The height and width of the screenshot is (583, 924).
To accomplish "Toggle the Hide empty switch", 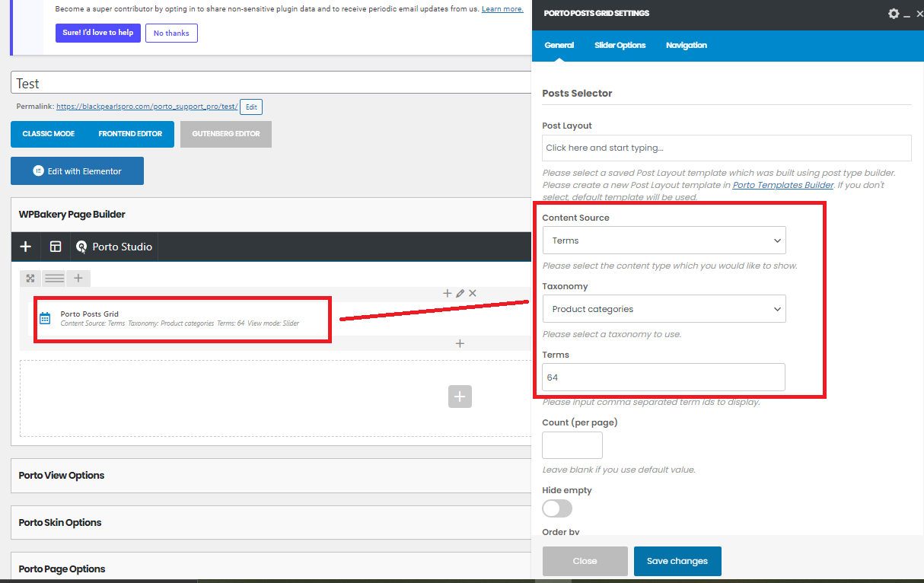I will pos(557,508).
